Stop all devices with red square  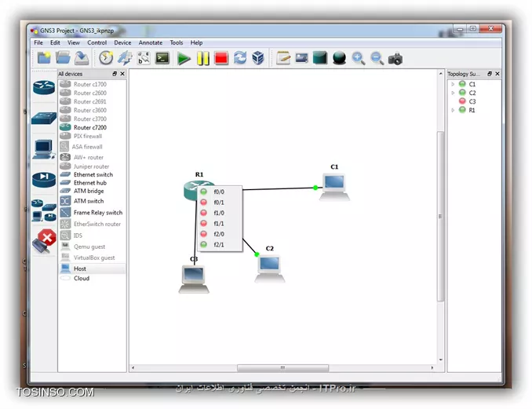tap(221, 58)
